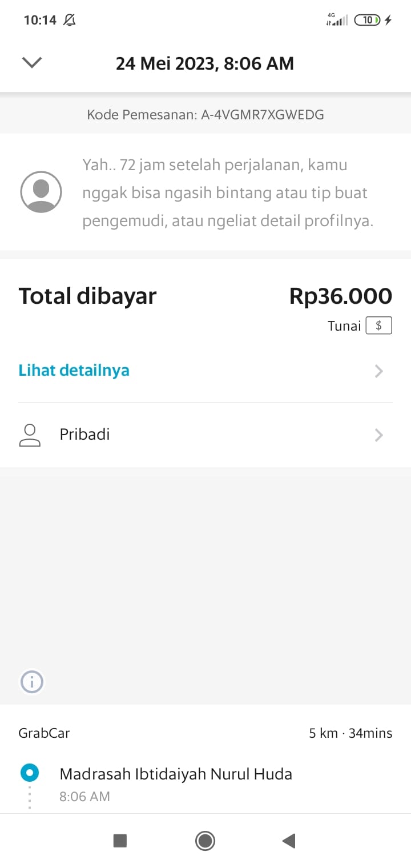Open the Lihat detailnya link
This screenshot has height=868, width=411.
(x=74, y=371)
